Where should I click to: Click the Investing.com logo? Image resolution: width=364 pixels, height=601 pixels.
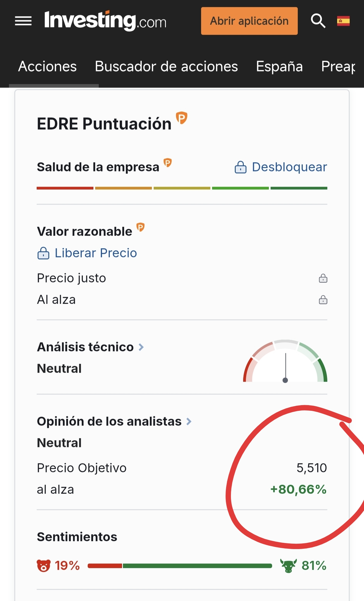click(105, 21)
